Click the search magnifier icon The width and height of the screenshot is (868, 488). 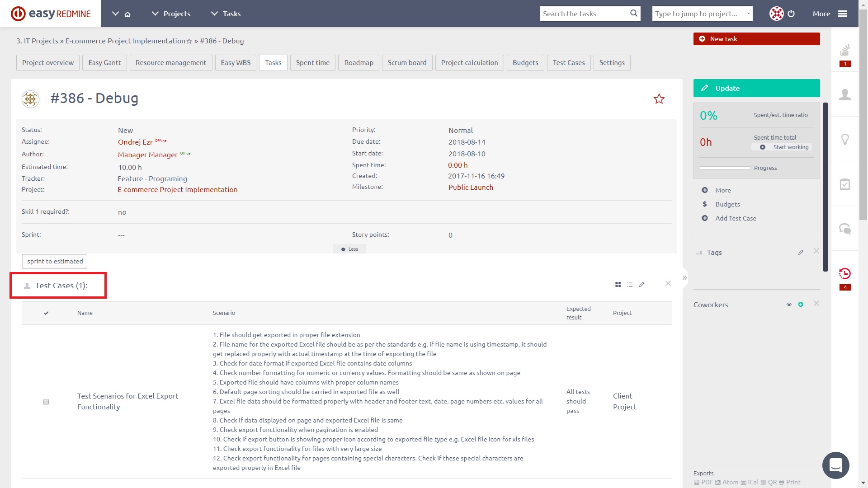click(634, 14)
